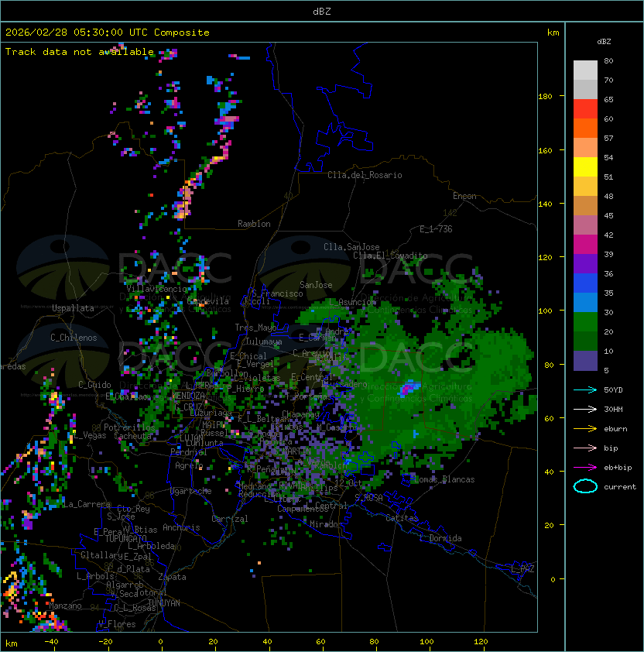Click the 'eburn' legend label
The image size is (644, 652).
coord(615,429)
